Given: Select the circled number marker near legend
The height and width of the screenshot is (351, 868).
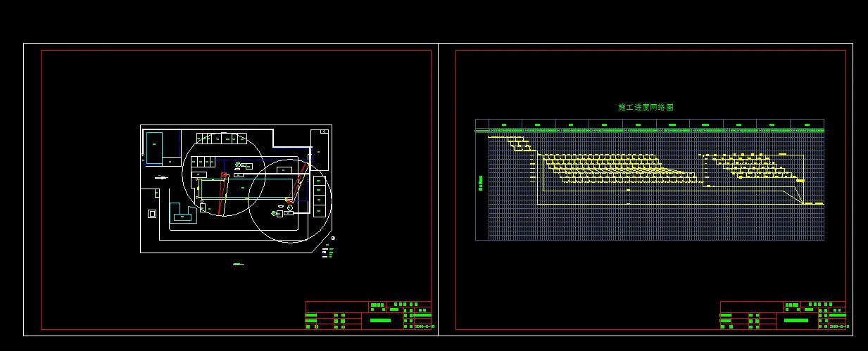Looking at the screenshot, I should (x=334, y=238).
